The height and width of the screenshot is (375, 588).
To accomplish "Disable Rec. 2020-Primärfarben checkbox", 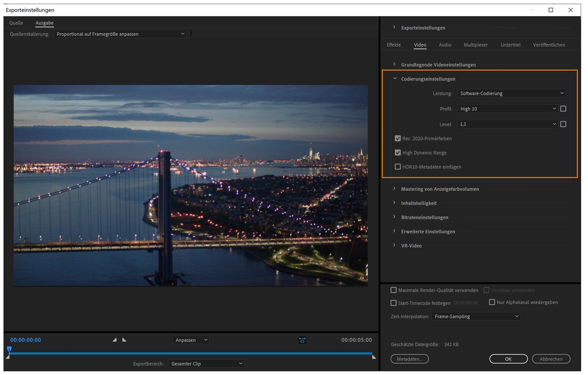I will pos(398,139).
